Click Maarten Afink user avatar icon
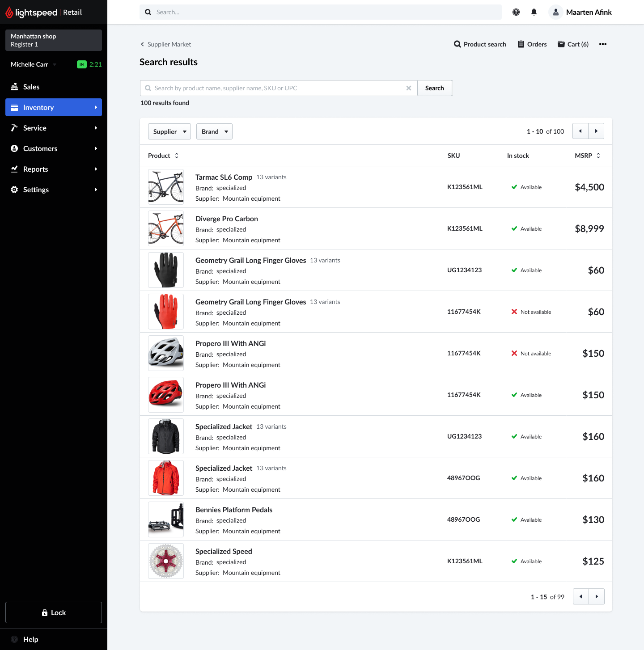644x650 pixels. tap(555, 12)
